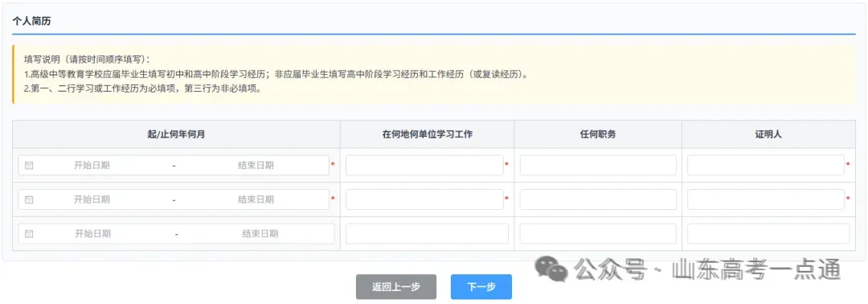
Task: Focus second row 在何地何单位学习工作 field
Action: coord(424,199)
